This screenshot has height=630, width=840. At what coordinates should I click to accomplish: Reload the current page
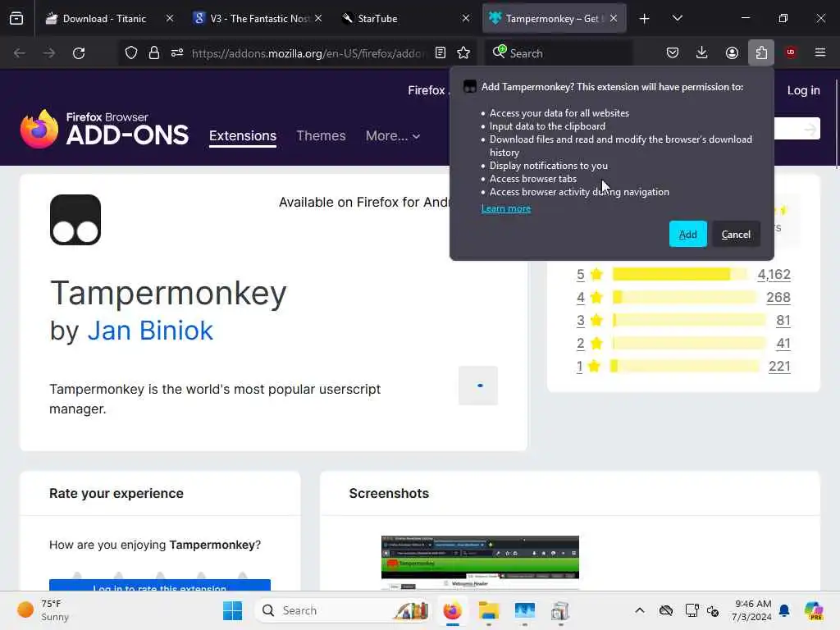pyautogui.click(x=79, y=53)
